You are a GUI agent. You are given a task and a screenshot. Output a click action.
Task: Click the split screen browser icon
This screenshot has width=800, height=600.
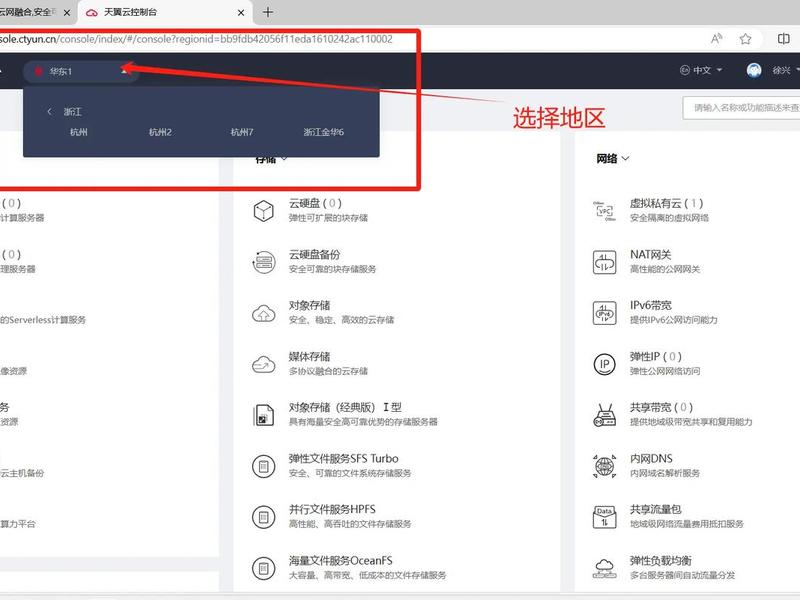pos(783,39)
